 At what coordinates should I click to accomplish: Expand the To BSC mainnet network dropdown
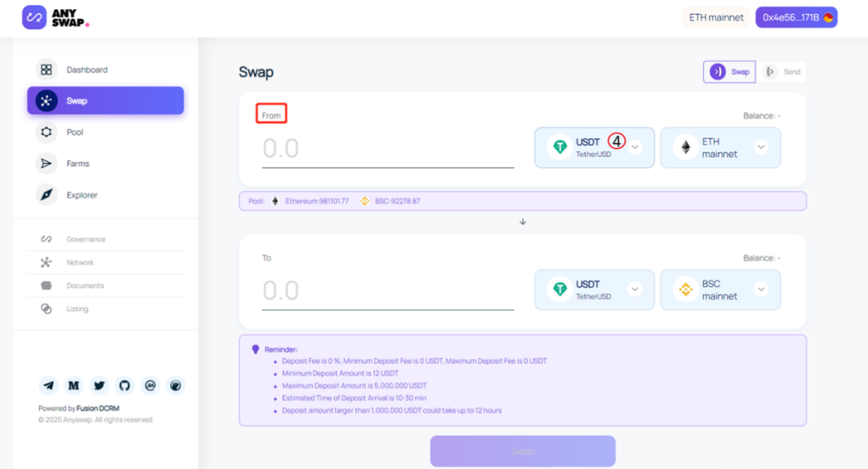(x=721, y=290)
